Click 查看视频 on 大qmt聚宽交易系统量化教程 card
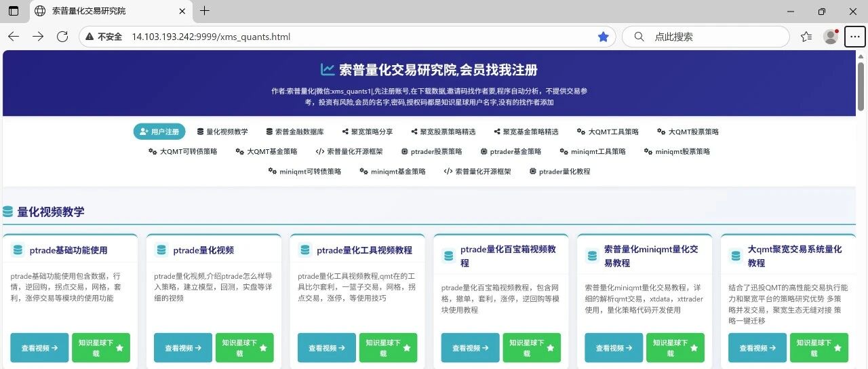 [757, 348]
